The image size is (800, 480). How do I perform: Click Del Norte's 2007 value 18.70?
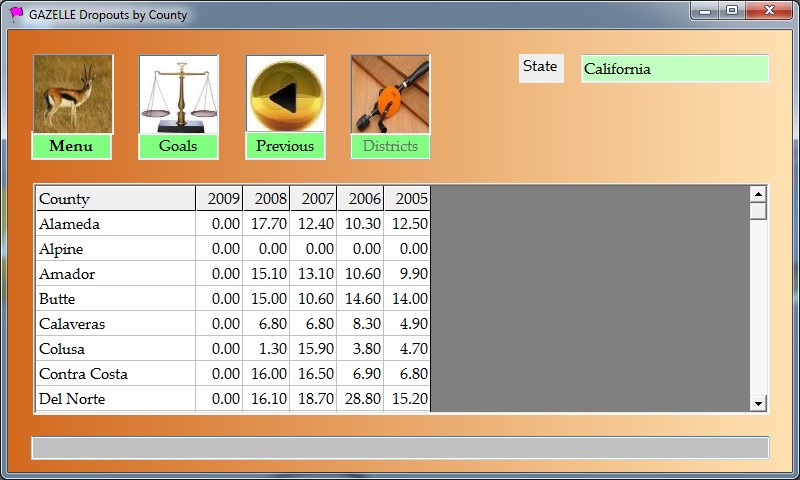pos(313,398)
